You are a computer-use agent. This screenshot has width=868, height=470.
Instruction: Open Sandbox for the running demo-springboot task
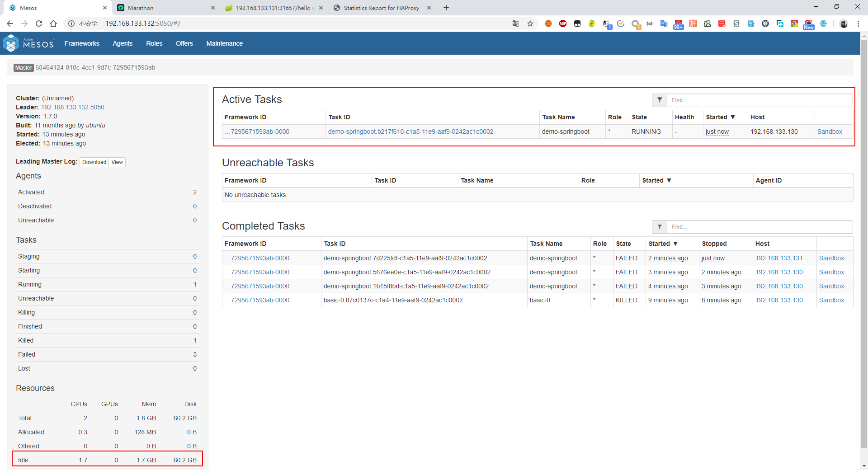click(830, 132)
